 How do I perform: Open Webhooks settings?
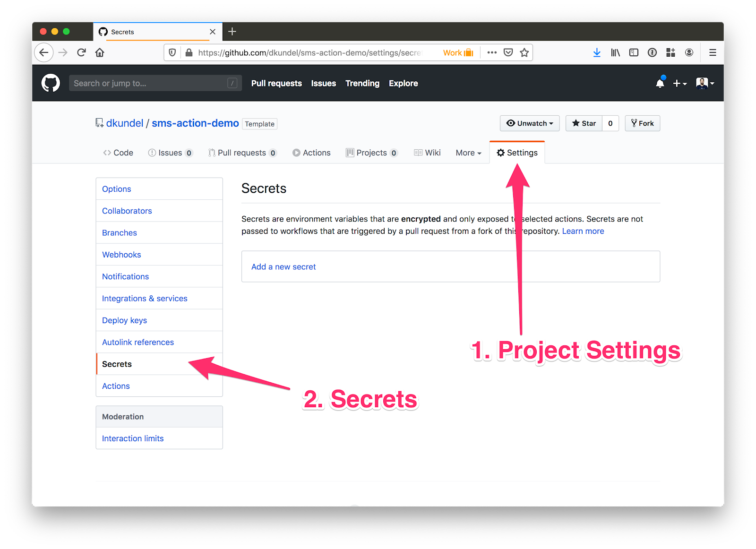pyautogui.click(x=159, y=255)
